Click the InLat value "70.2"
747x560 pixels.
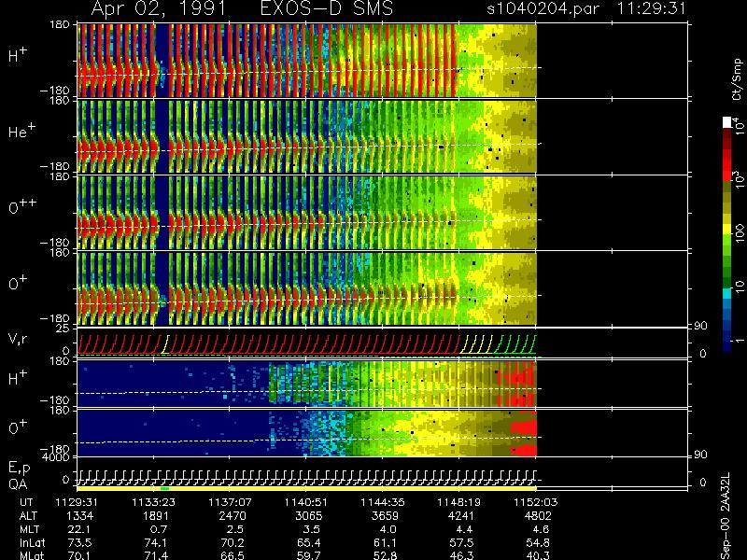233,543
